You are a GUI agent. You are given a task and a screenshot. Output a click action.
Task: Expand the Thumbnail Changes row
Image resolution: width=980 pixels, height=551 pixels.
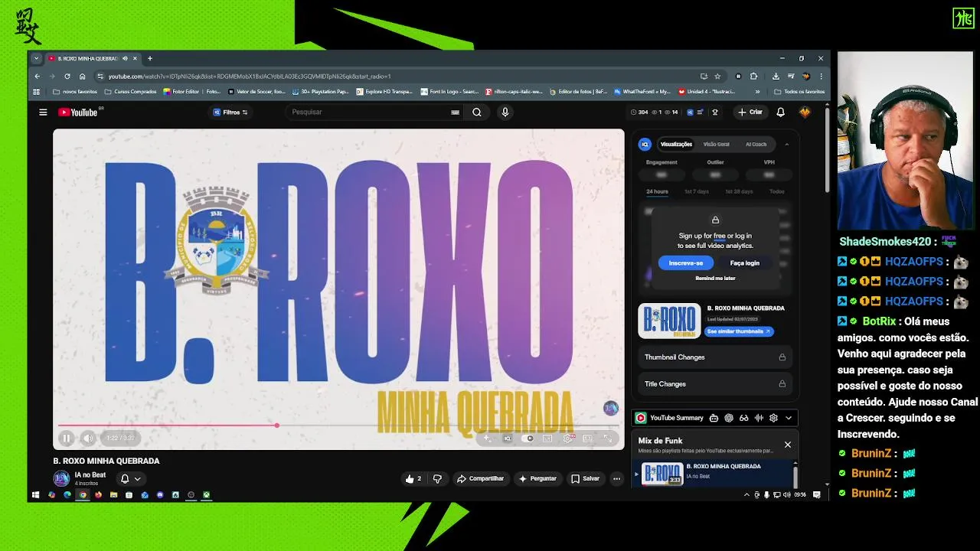pyautogui.click(x=715, y=357)
